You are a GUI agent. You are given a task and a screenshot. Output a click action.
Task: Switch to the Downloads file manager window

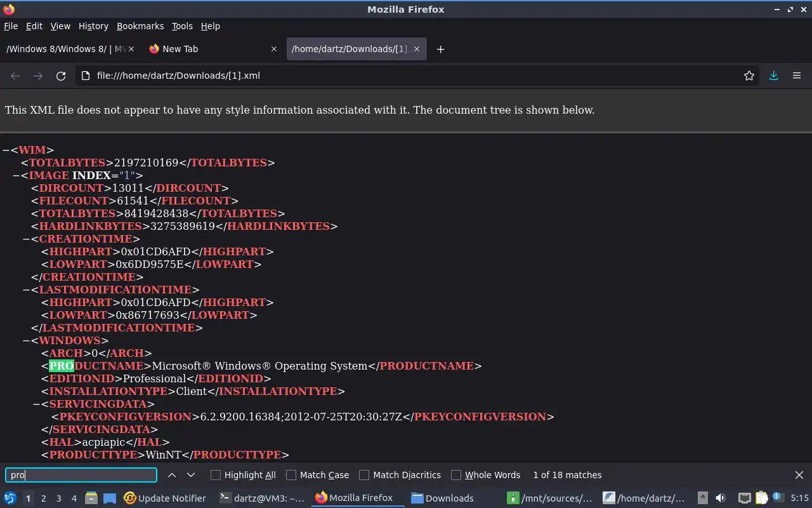coord(442,498)
